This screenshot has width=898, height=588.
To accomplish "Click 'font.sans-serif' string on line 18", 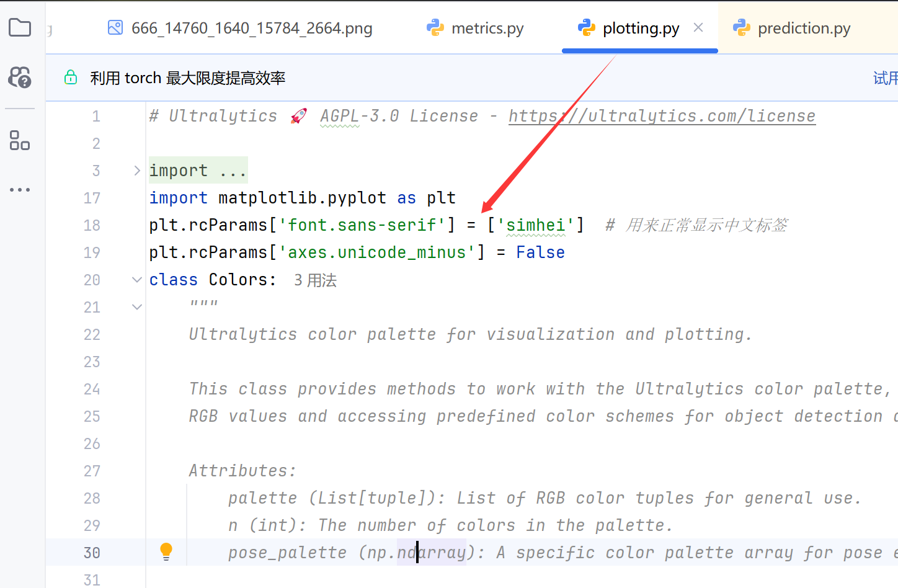I will [x=362, y=225].
